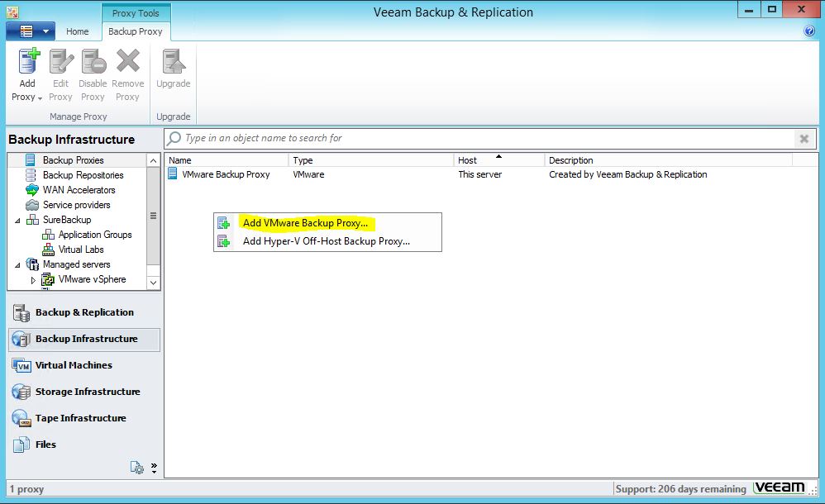Select Backup Repositories in the tree
Viewport: 825px width, 504px height.
(83, 175)
